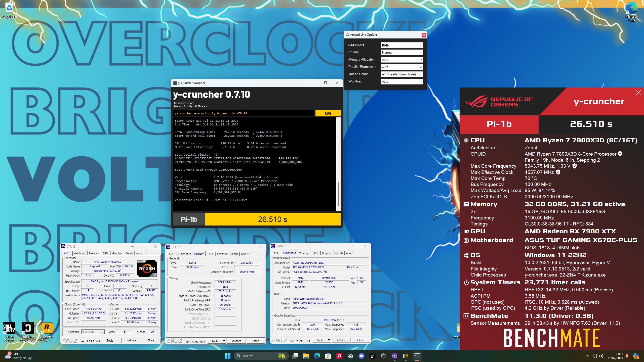Image resolution: width=644 pixels, height=362 pixels.
Task: Switch to BenchMate via BM taskbar icon
Action: pos(406,356)
